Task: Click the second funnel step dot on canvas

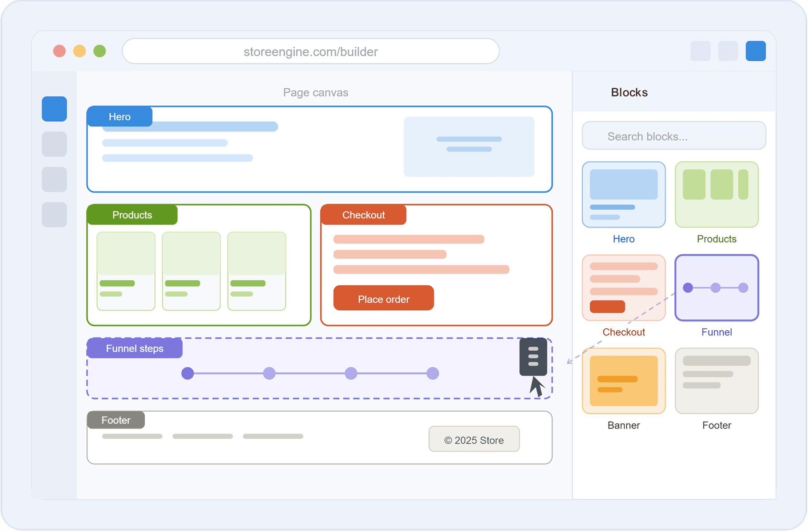Action: pos(269,373)
